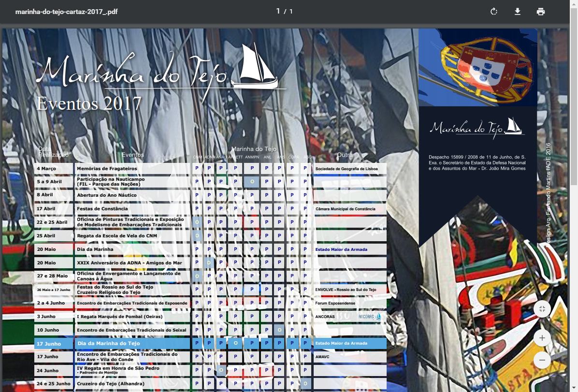The height and width of the screenshot is (392, 578).
Task: Click '26 Maio a 17 Junho' date
Action: [x=54, y=290]
